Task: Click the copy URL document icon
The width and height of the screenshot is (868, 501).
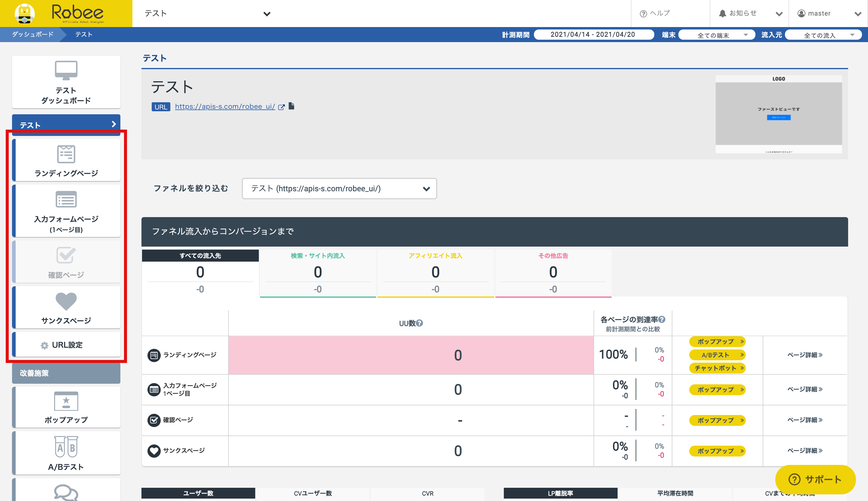Action: 292,106
